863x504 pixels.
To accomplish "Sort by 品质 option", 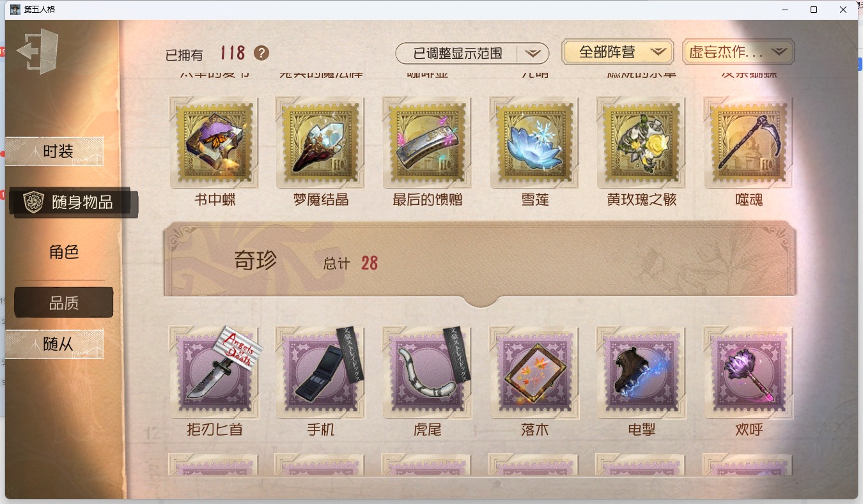I will (64, 303).
